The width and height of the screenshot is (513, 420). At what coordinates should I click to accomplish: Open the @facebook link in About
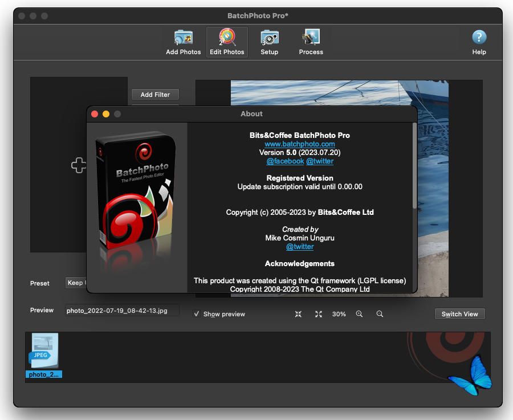285,161
